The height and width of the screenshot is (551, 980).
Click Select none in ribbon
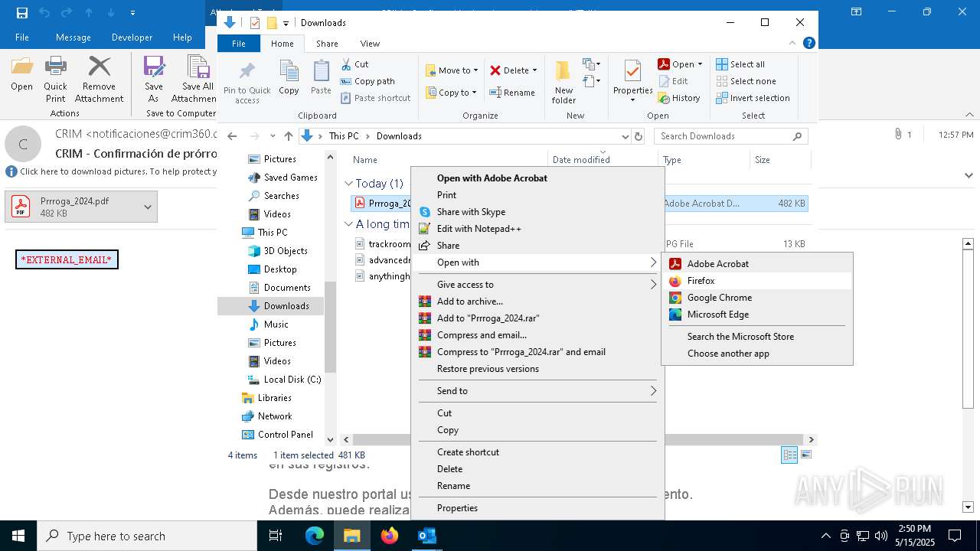tap(746, 81)
